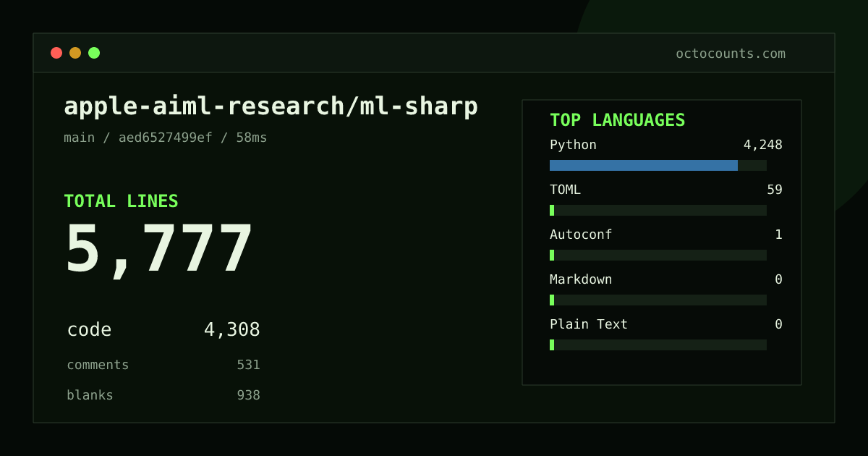Image resolution: width=868 pixels, height=456 pixels.
Task: Click the red close window dot
Action: click(x=56, y=53)
